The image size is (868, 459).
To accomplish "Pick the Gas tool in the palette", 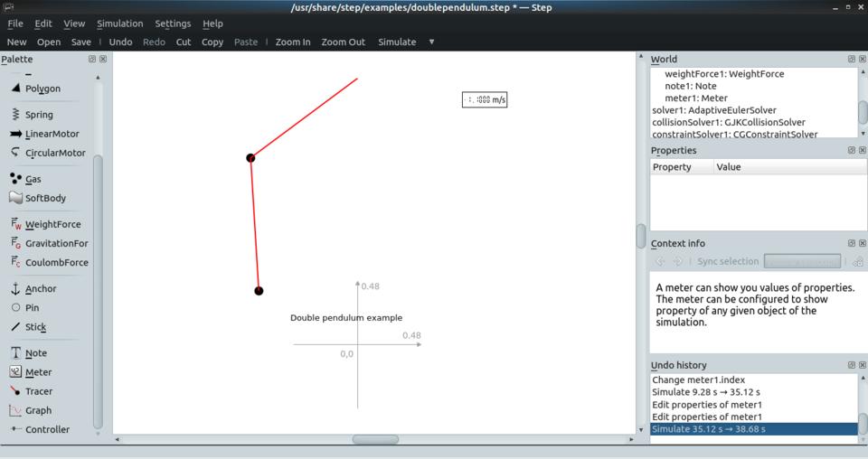I will point(33,179).
